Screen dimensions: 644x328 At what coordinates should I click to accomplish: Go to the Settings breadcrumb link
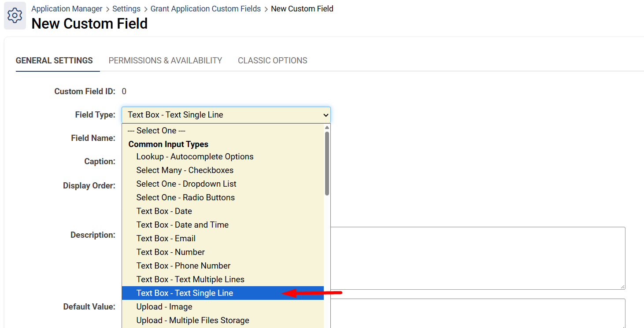click(x=126, y=9)
